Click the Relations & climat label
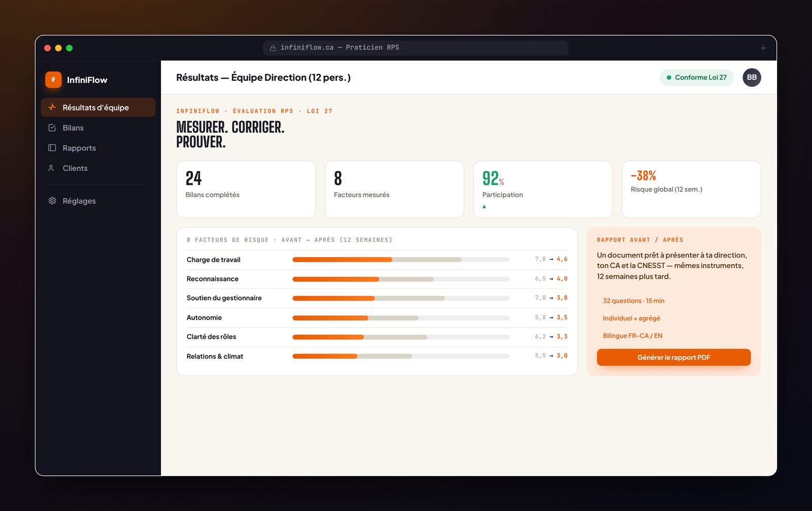 pyautogui.click(x=215, y=356)
